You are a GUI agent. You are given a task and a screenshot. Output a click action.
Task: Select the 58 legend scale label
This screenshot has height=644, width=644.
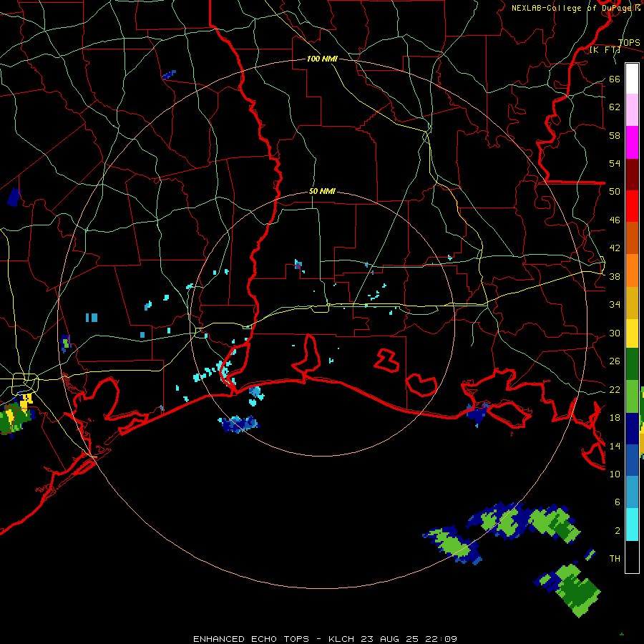tap(615, 135)
